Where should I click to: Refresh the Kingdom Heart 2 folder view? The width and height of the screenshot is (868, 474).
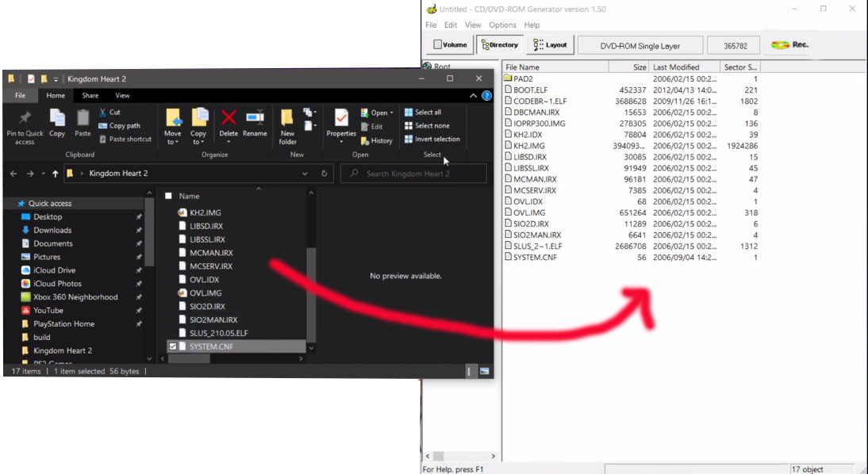[x=325, y=174]
